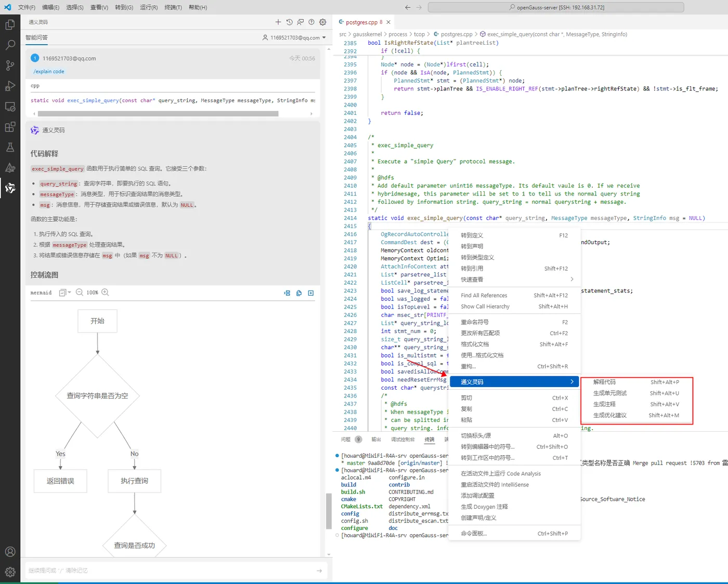Image resolution: width=728 pixels, height=584 pixels.
Task: Choose 命令面板... in the context menu
Action: click(x=514, y=534)
